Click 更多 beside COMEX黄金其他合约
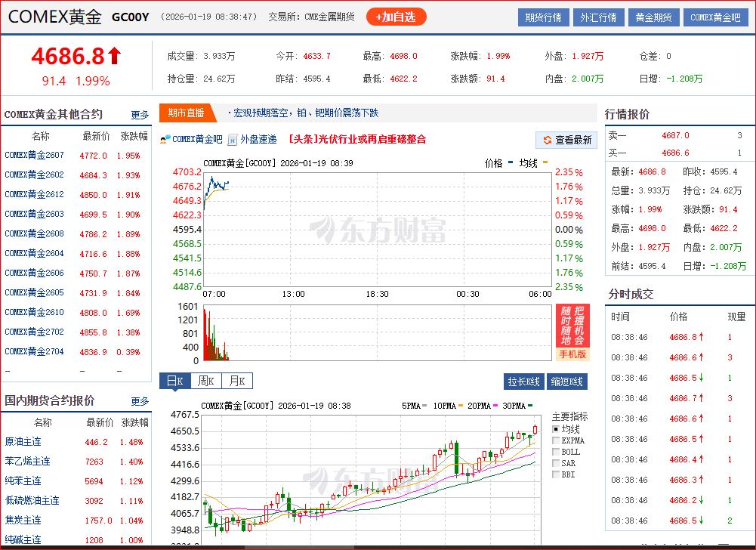Image resolution: width=756 pixels, height=550 pixels. (x=140, y=115)
